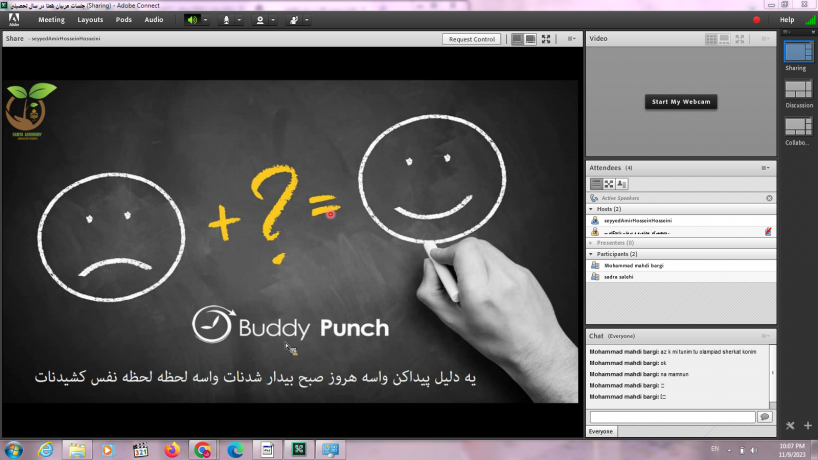Open the Video pod options menu
The image size is (818, 460).
pos(765,39)
